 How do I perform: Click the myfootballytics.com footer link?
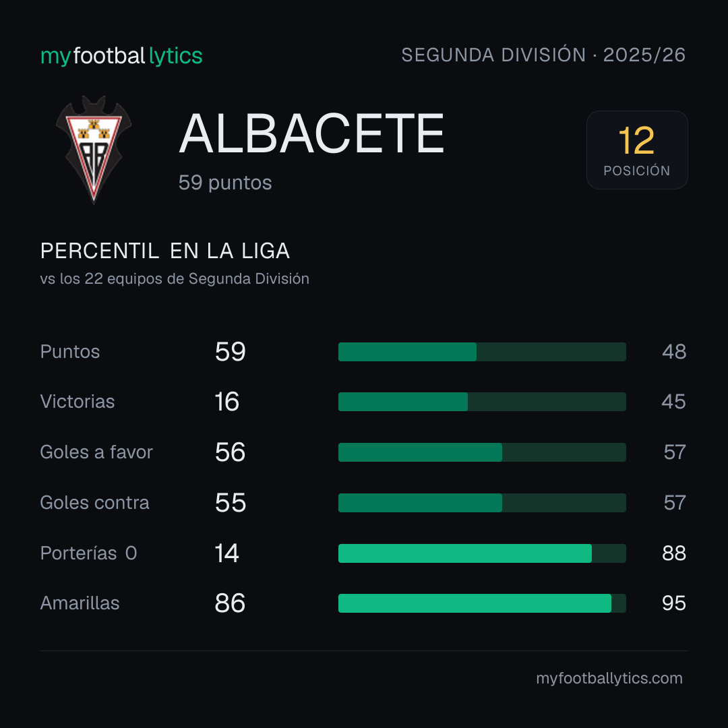pyautogui.click(x=609, y=678)
